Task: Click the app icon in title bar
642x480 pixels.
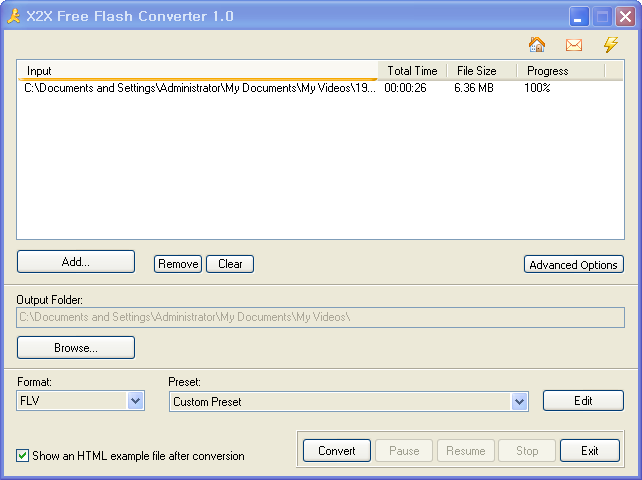Action: coord(14,16)
